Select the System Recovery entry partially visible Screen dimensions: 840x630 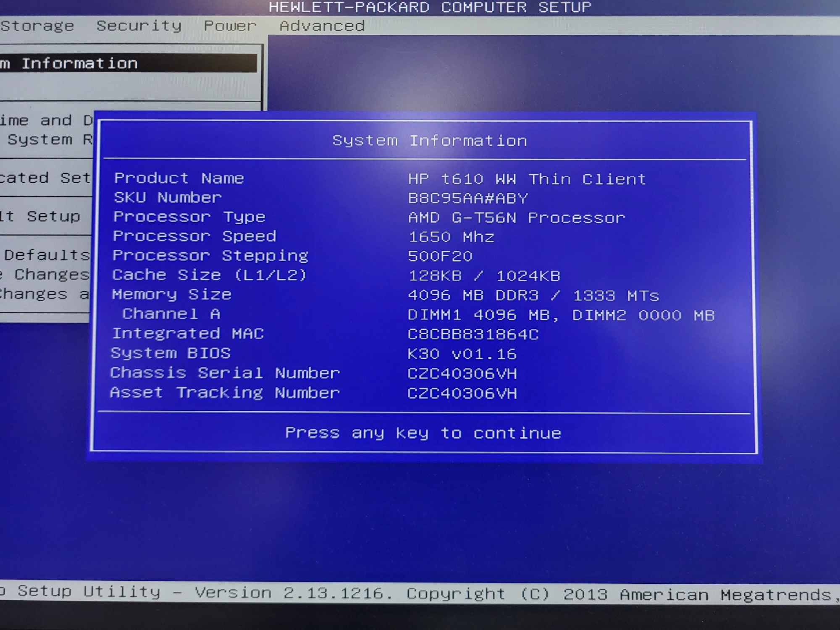(x=50, y=139)
